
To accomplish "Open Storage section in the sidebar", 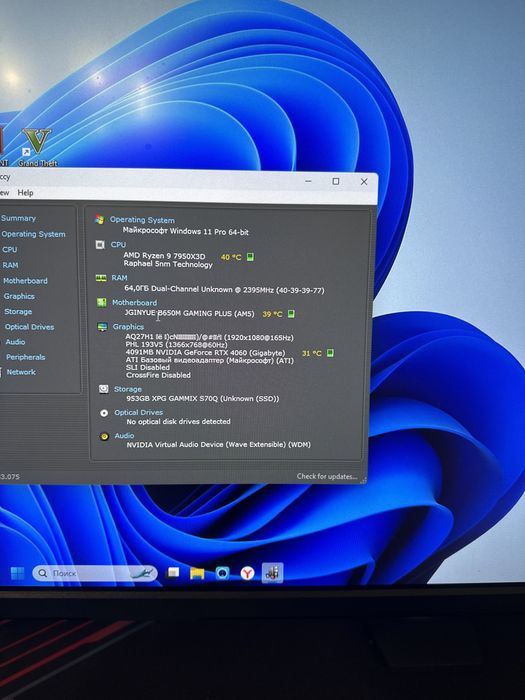I will pos(18,312).
